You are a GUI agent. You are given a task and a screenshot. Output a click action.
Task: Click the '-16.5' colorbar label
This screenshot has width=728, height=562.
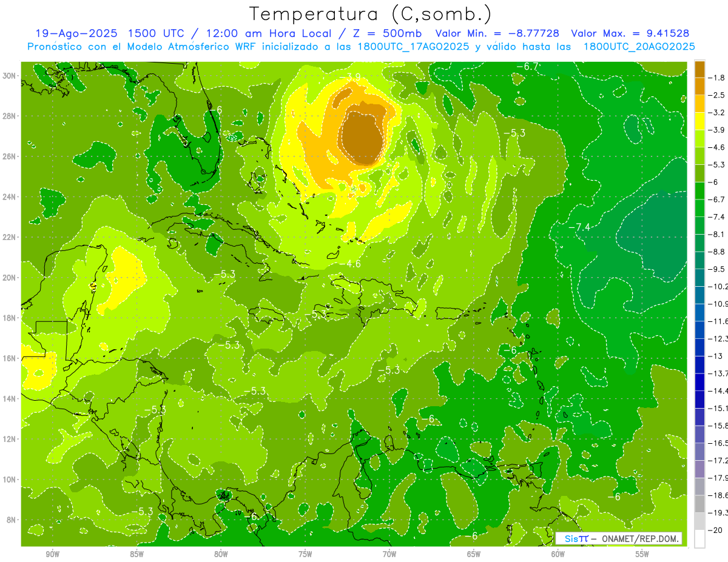click(x=718, y=443)
